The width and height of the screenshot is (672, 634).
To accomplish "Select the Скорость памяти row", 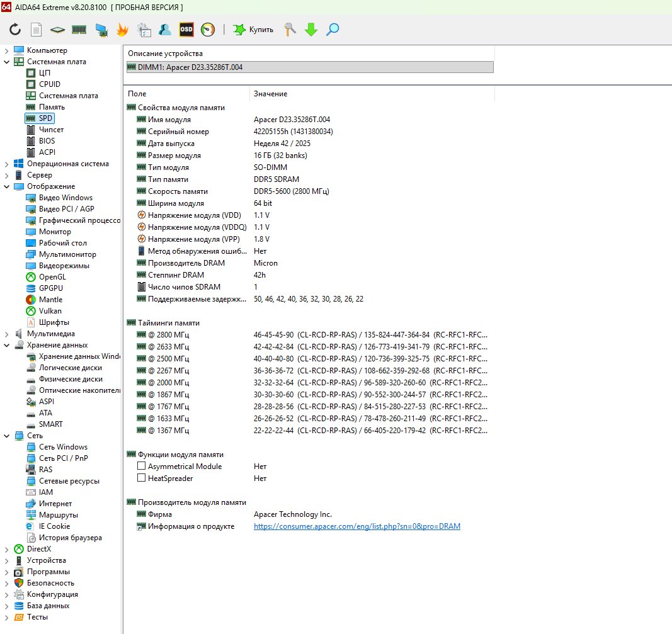I will pyautogui.click(x=310, y=191).
